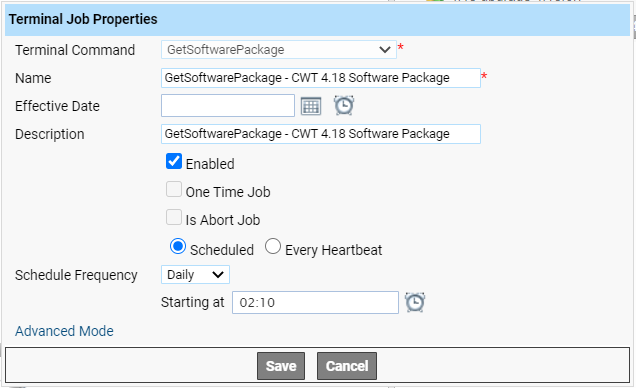Click the Terminal Job Properties title bar
636x388 pixels.
click(317, 19)
